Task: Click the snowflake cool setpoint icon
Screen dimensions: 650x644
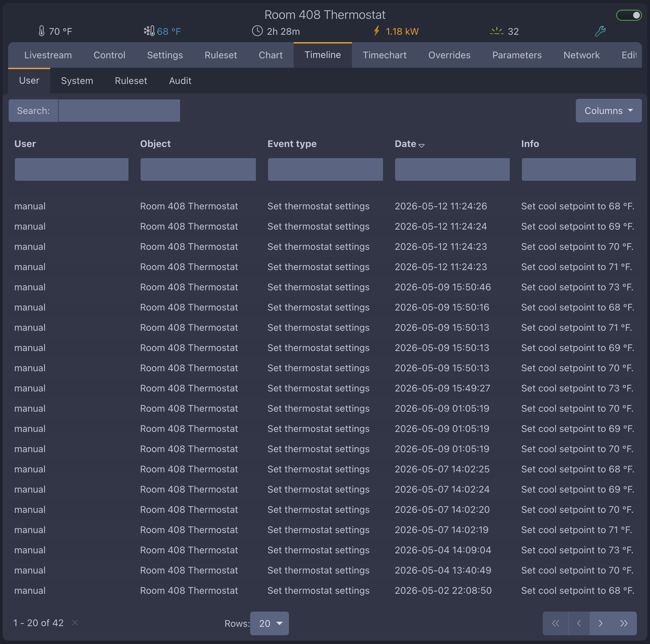Action: (149, 31)
